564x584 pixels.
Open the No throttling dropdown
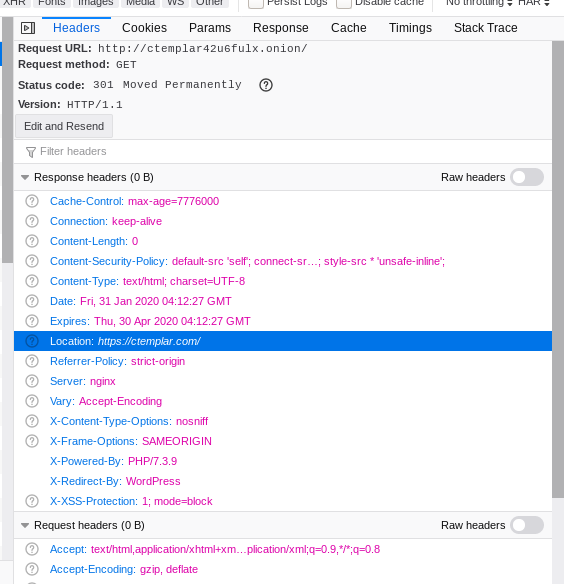point(479,3)
